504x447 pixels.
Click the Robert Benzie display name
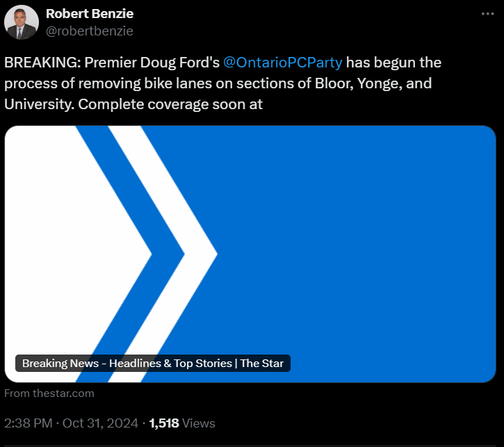pyautogui.click(x=89, y=13)
